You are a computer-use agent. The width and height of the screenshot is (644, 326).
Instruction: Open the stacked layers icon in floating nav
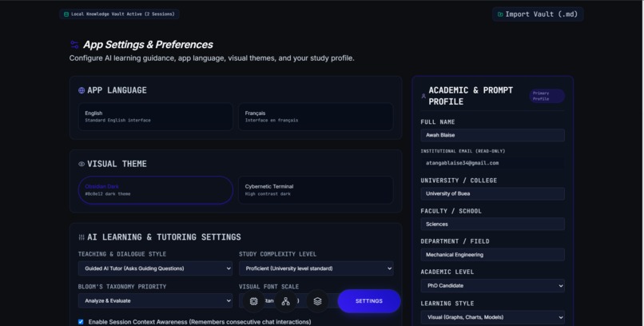tap(317, 301)
